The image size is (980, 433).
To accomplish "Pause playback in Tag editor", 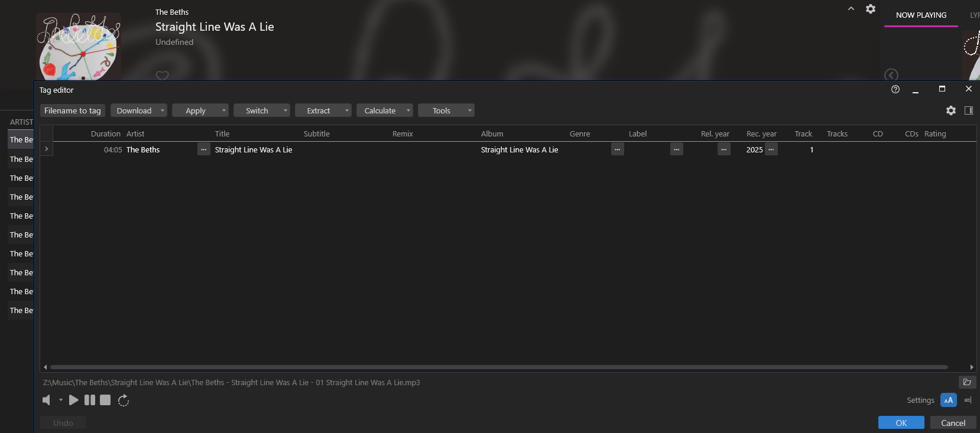I will pyautogui.click(x=90, y=400).
